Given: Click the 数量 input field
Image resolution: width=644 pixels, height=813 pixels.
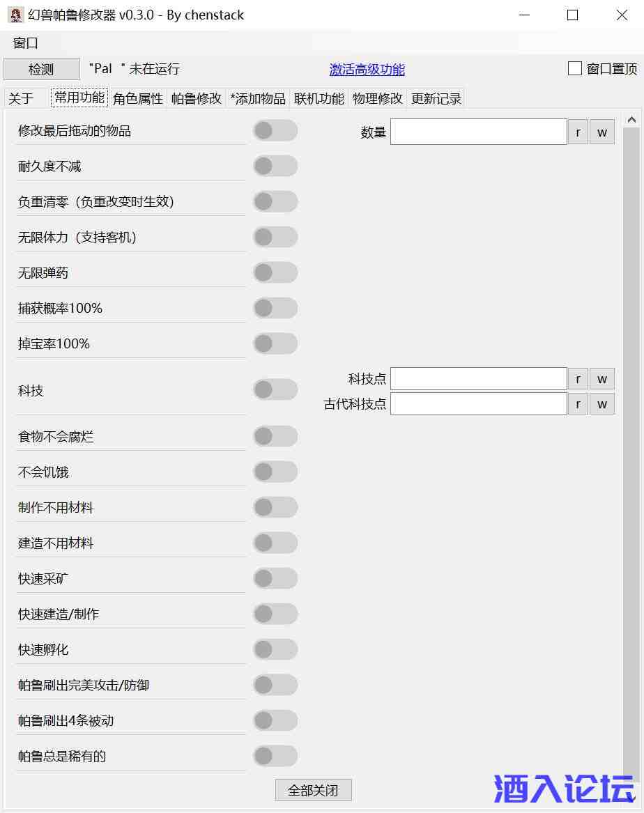Looking at the screenshot, I should point(478,132).
